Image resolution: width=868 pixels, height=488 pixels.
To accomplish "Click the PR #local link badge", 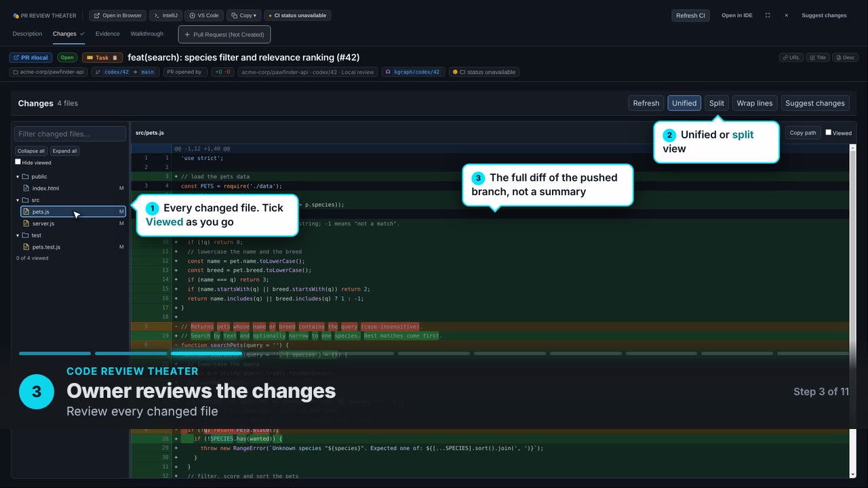I will (x=31, y=58).
